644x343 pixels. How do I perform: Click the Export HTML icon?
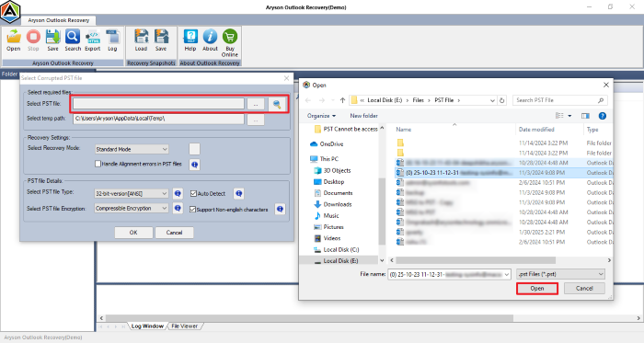[x=93, y=40]
